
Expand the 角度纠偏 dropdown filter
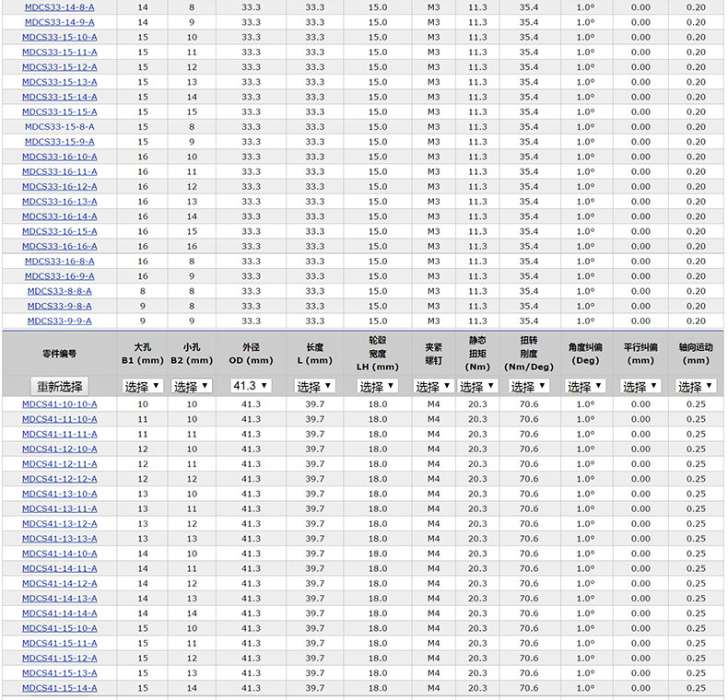click(585, 387)
